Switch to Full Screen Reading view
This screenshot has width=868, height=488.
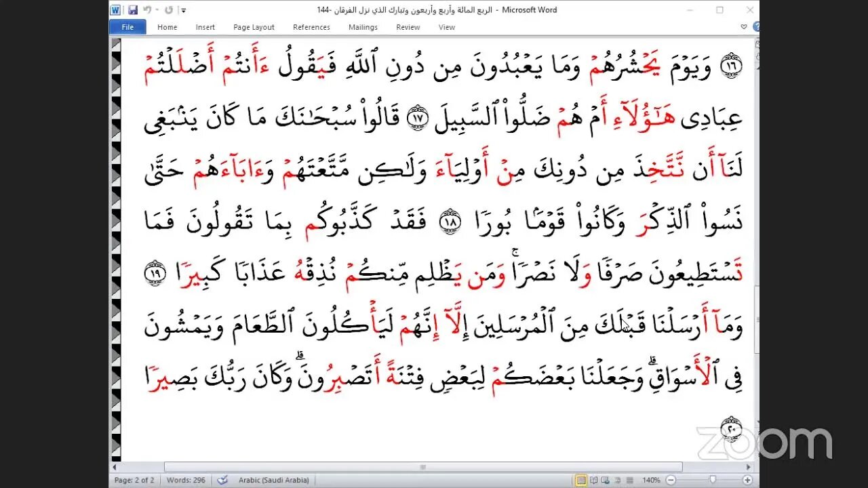(x=594, y=480)
